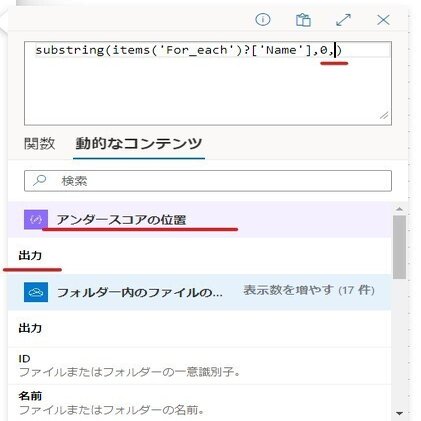Insert the 名前 dynamic content item
Screen dimensions: 421x421
coord(199,403)
